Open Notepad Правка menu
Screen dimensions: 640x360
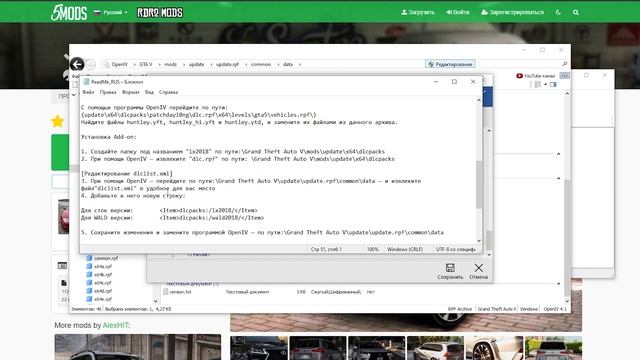[108, 92]
